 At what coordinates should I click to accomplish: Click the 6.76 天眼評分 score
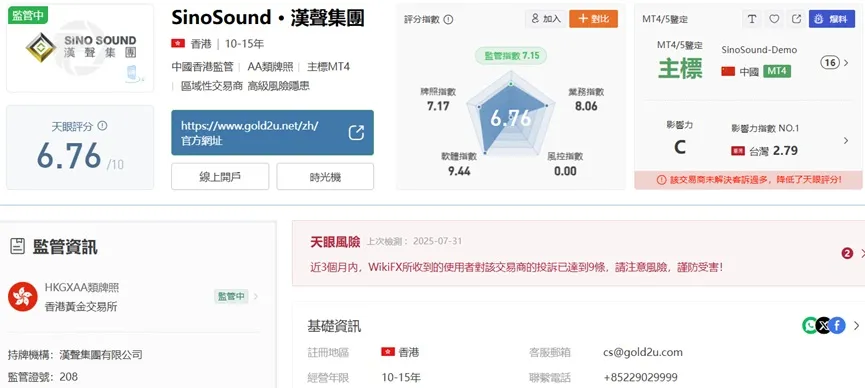[69, 156]
